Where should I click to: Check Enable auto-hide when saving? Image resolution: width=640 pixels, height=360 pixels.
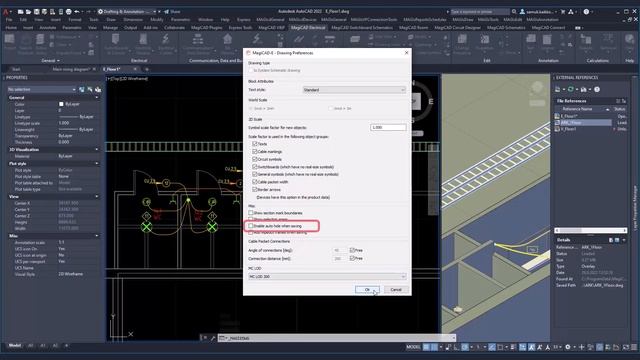click(x=251, y=226)
